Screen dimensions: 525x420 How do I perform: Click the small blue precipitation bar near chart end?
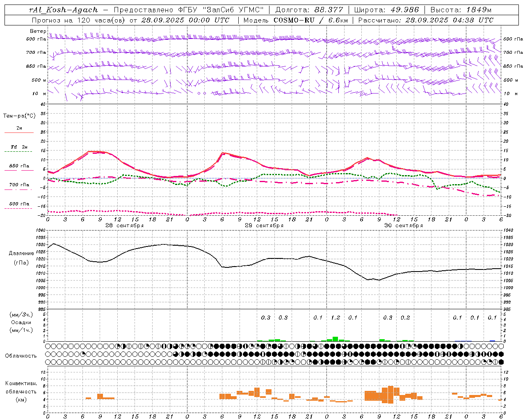click(492, 340)
